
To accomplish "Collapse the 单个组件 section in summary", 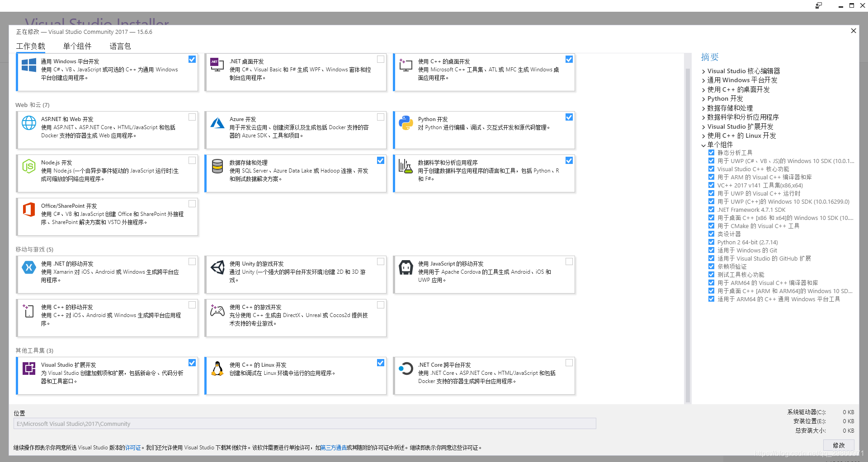I will 703,145.
